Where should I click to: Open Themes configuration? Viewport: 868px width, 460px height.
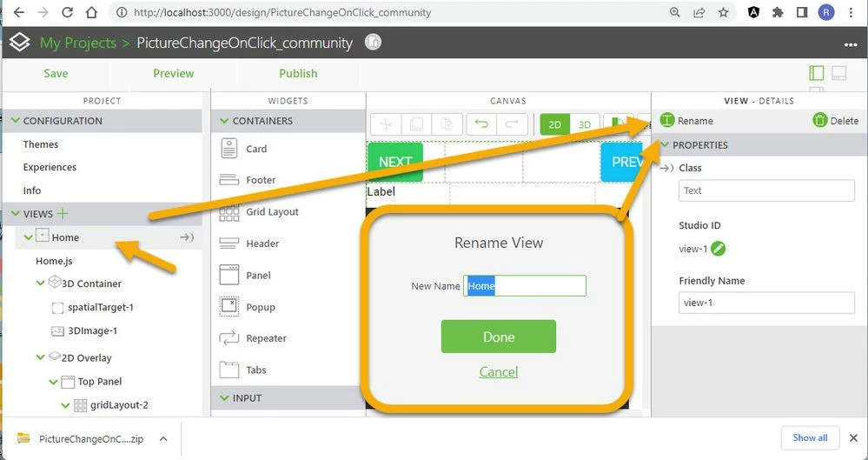click(41, 144)
